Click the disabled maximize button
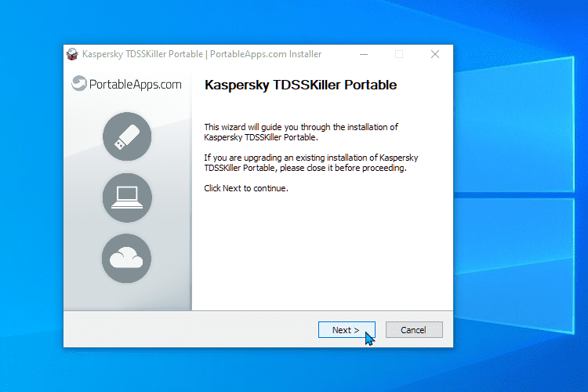This screenshot has height=392, width=588. coord(399,54)
